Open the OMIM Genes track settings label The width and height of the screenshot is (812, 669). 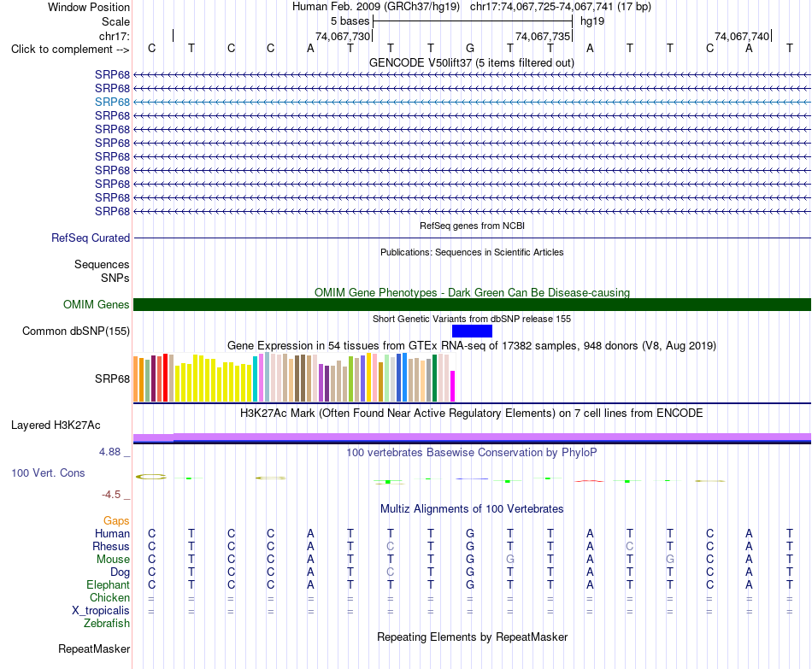(x=97, y=304)
